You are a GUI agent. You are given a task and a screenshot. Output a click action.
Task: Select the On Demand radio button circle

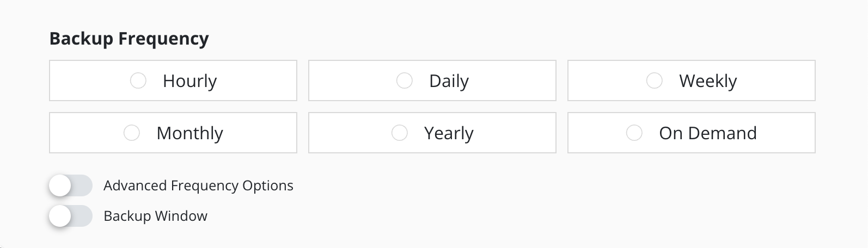tap(634, 133)
